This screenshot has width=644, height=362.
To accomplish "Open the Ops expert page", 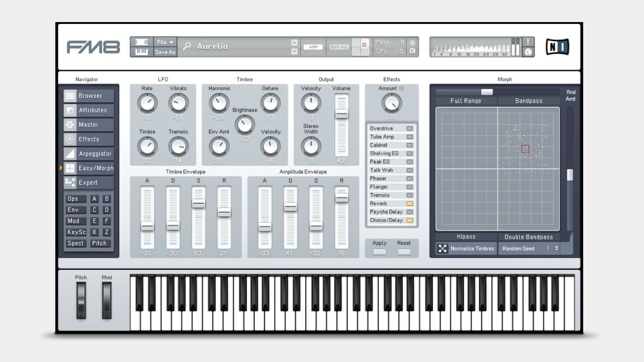I will (x=76, y=199).
